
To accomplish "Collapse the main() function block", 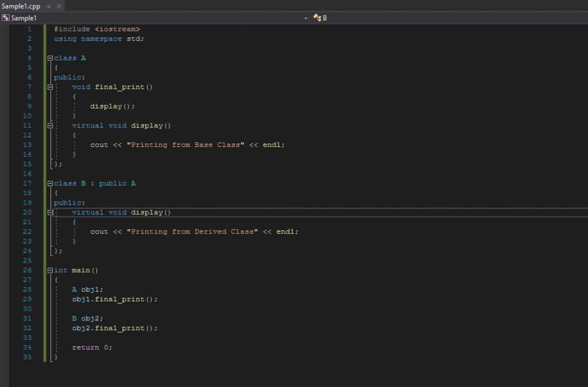I will [x=50, y=270].
